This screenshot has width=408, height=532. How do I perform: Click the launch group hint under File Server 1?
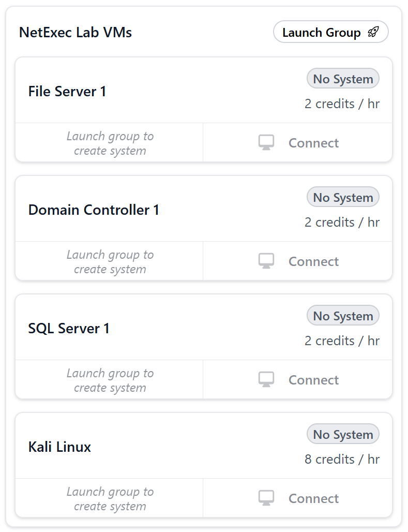coord(110,143)
